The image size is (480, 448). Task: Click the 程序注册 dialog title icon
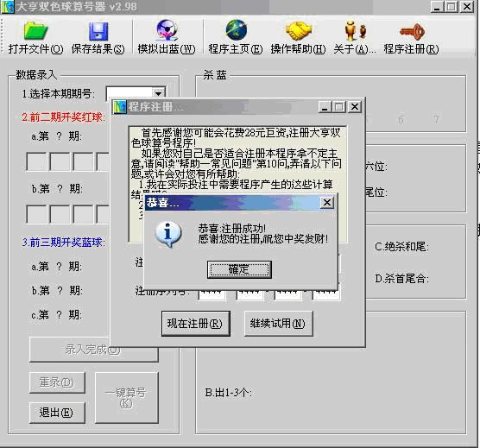pos(120,107)
